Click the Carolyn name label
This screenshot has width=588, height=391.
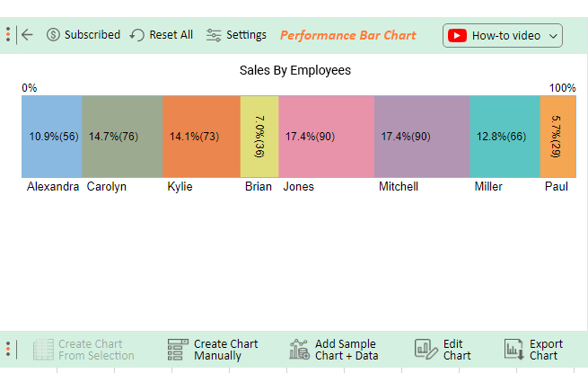pos(107,187)
